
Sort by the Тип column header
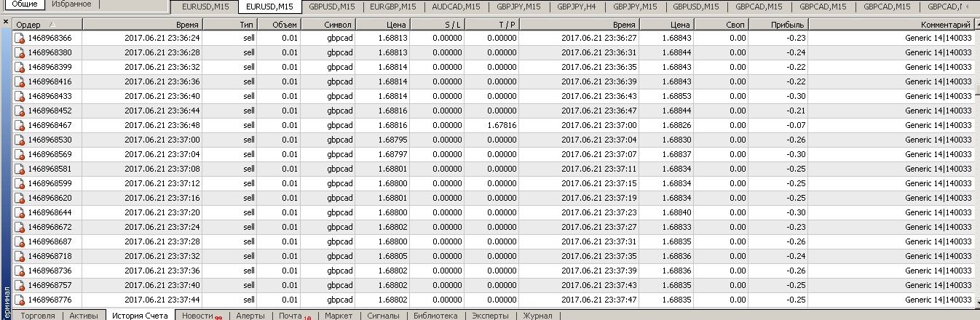pyautogui.click(x=230, y=24)
